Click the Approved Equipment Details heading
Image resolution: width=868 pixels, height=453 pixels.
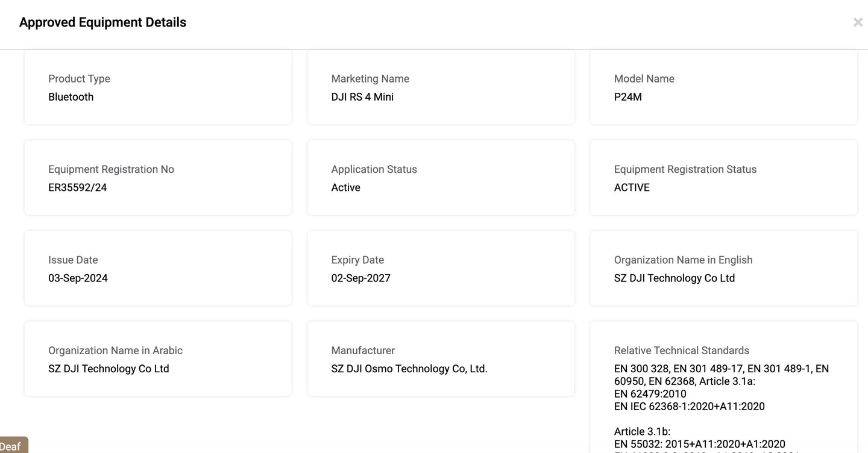coord(102,22)
